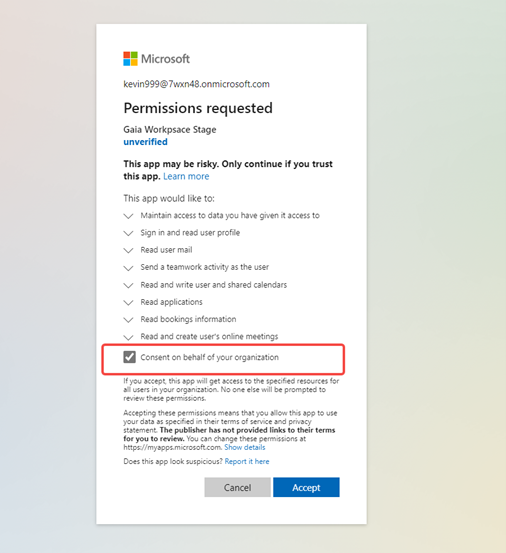Click the Accept button
The height and width of the screenshot is (553, 506).
point(306,487)
